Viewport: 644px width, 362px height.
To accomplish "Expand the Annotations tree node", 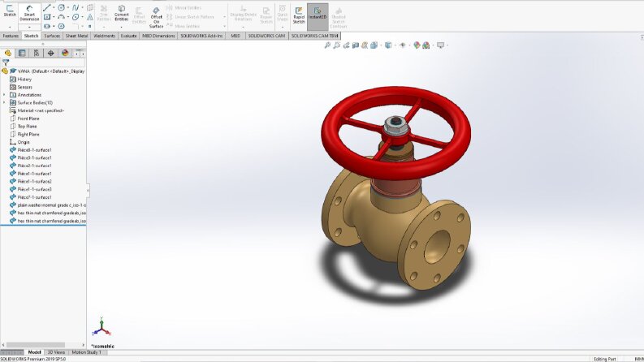I will pos(5,95).
